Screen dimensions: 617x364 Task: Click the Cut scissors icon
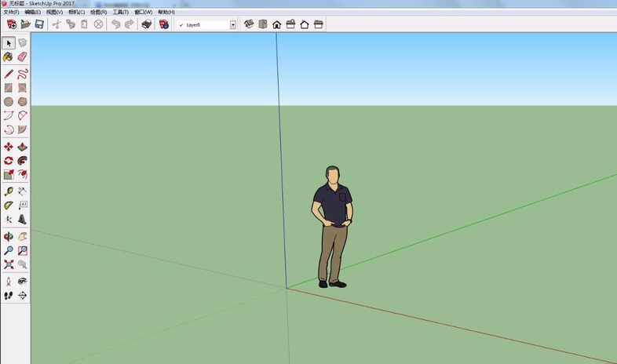pyautogui.click(x=57, y=24)
